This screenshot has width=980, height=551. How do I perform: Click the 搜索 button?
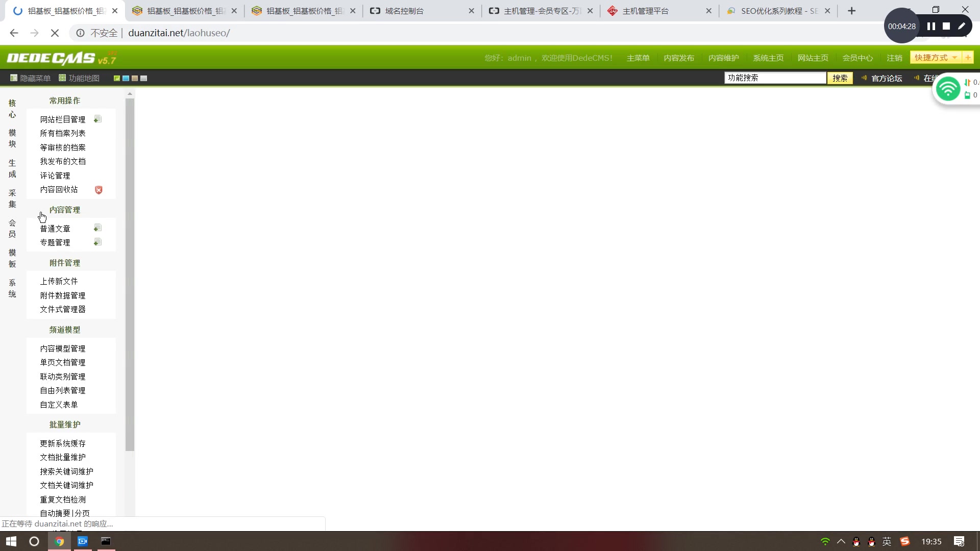[840, 78]
